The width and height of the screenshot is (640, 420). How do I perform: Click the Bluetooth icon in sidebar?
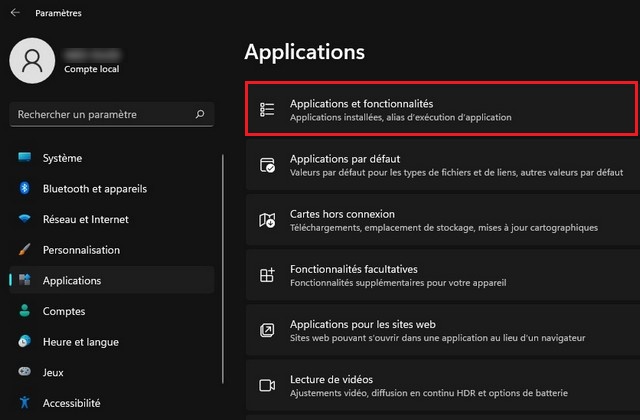click(24, 188)
